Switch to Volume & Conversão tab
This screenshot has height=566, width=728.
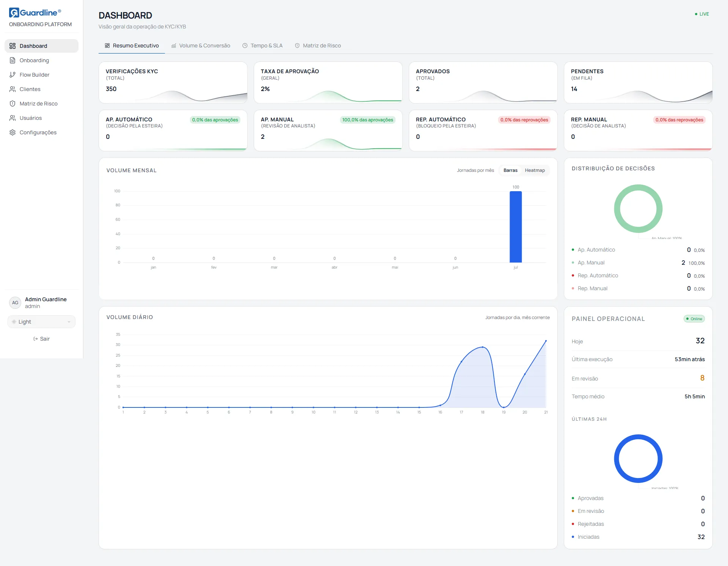coord(201,46)
